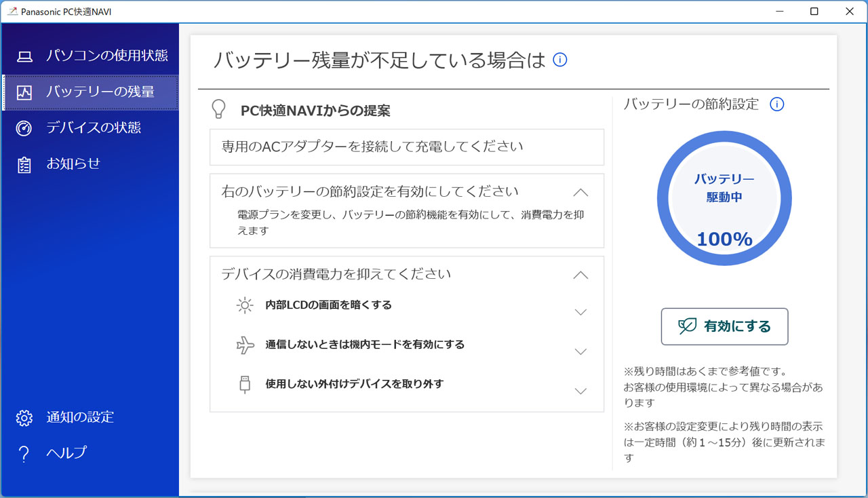
Task: Click the ヘルプ question mark icon
Action: [x=24, y=453]
